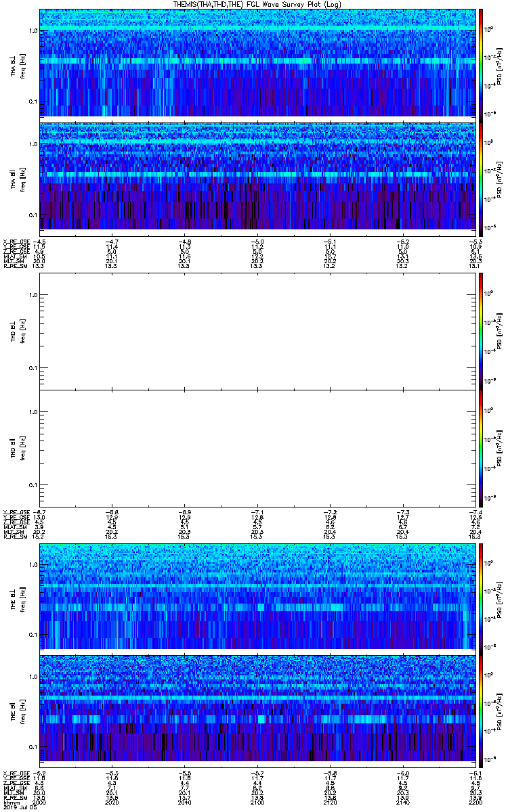Click the 0.1 tick of THA B-parallel axis

[x=33, y=215]
